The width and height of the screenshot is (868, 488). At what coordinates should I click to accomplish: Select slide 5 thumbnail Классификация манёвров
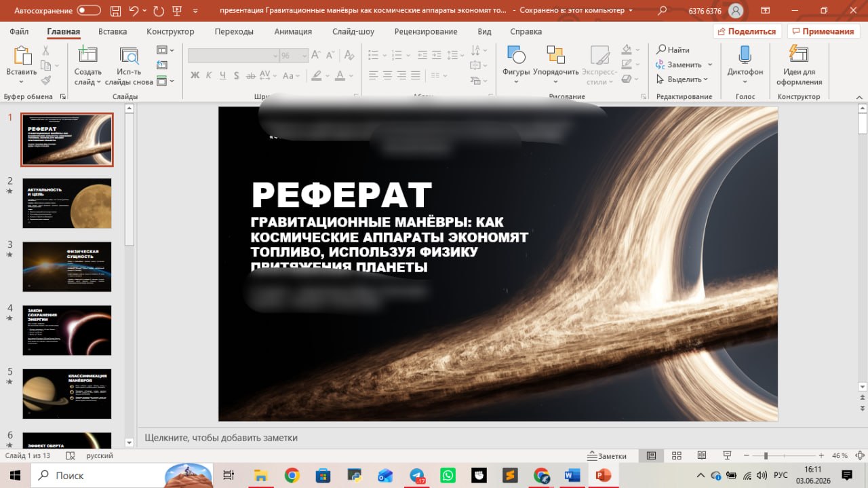click(x=67, y=394)
